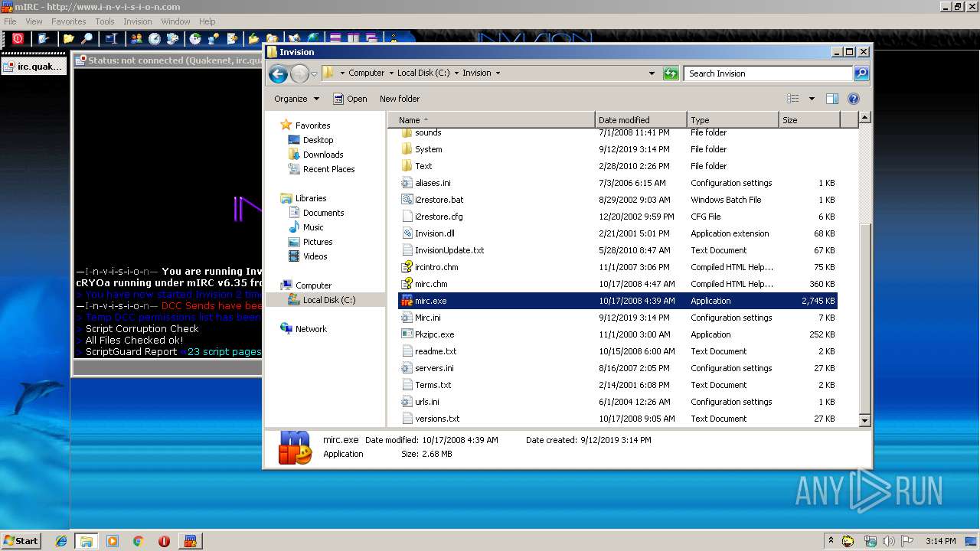Expand the address bar history dropdown
Image resolution: width=980 pixels, height=551 pixels.
(652, 73)
